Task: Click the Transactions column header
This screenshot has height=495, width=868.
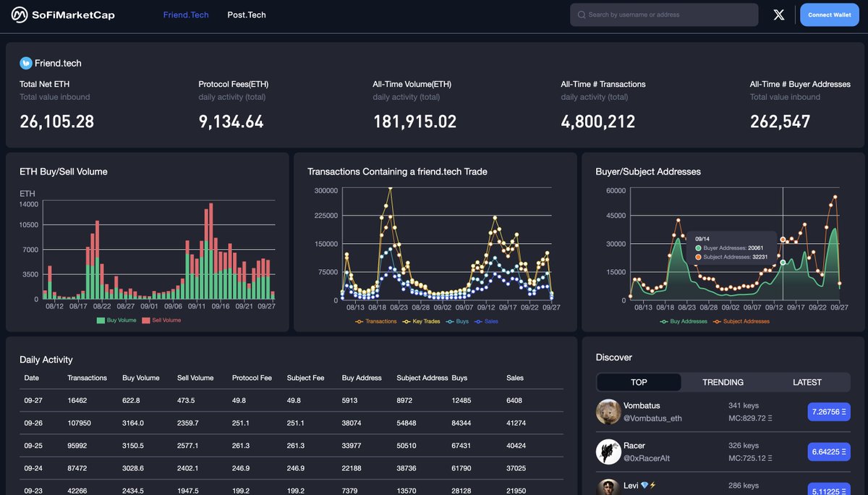Action: click(87, 378)
